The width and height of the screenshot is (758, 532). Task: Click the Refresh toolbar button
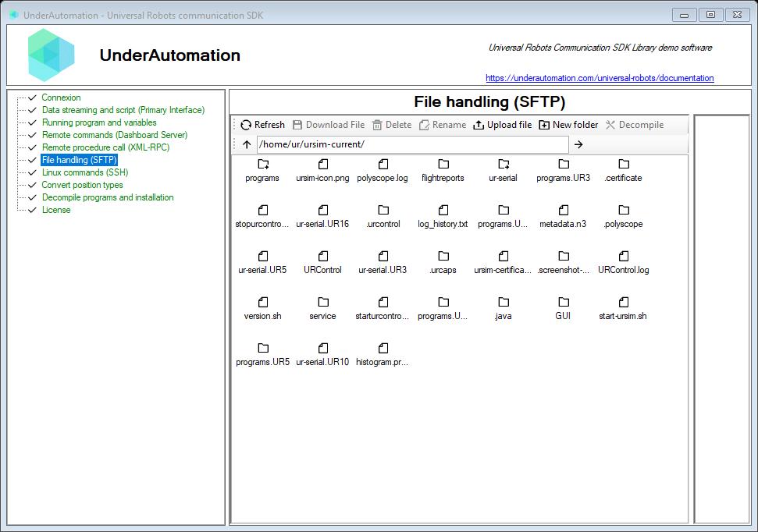pos(262,125)
